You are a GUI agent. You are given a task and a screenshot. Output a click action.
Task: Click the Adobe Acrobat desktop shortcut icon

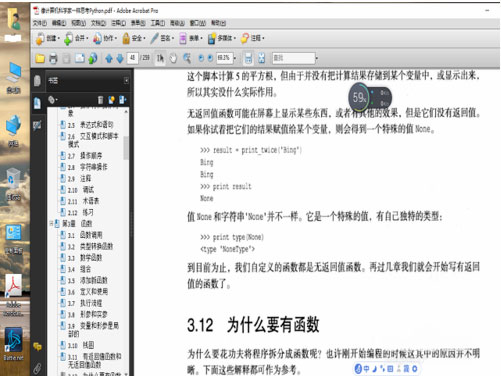[14, 295]
